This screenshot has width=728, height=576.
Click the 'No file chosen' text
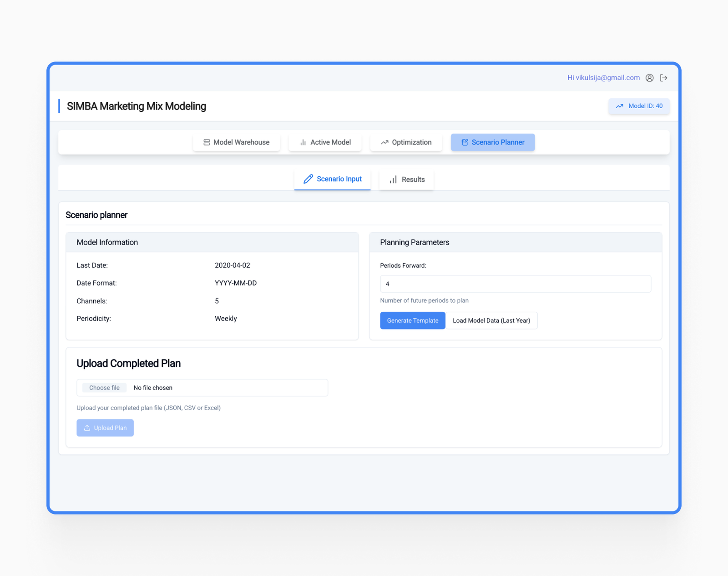153,388
